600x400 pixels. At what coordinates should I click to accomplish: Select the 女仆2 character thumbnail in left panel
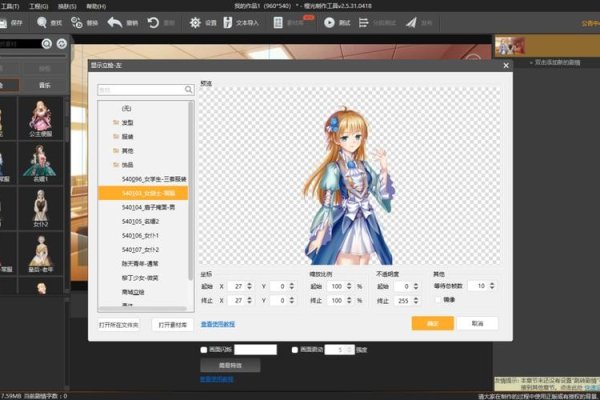coord(41,209)
